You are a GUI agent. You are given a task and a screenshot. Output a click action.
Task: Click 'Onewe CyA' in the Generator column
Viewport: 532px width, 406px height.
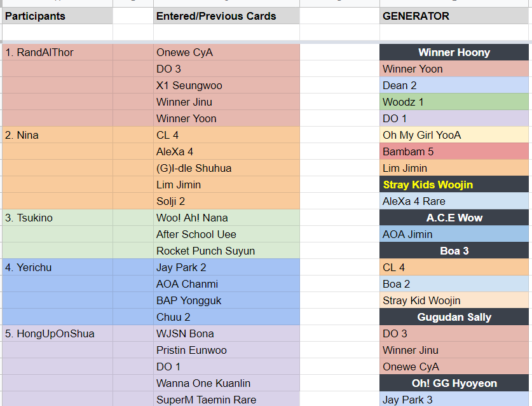coord(454,367)
